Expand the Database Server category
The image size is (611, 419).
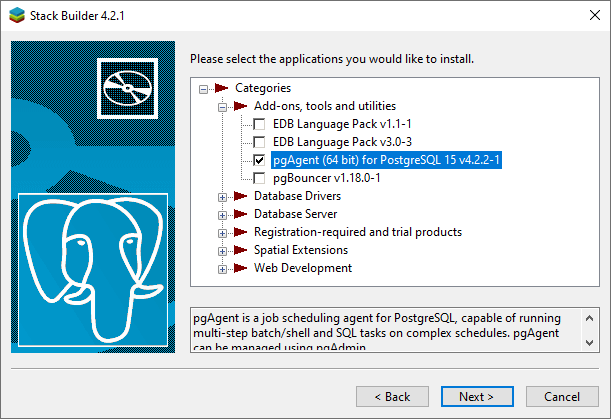click(x=222, y=215)
